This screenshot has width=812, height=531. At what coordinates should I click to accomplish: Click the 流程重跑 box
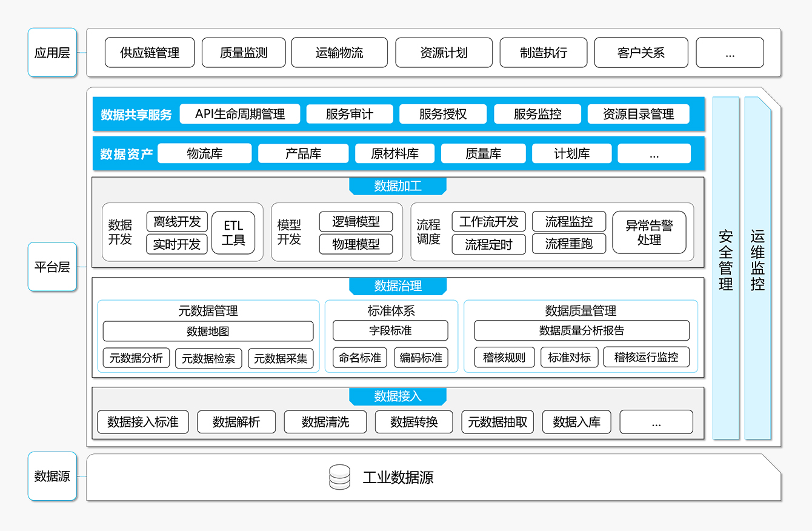point(568,244)
